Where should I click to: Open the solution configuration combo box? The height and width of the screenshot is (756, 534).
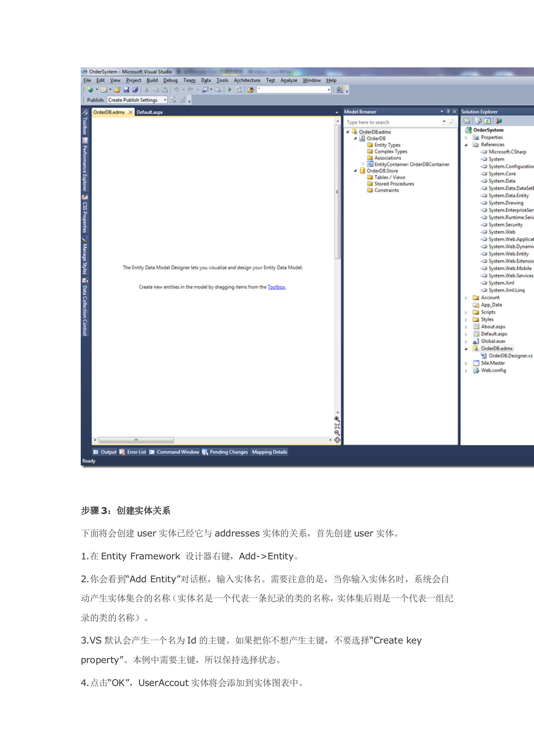click(x=294, y=90)
